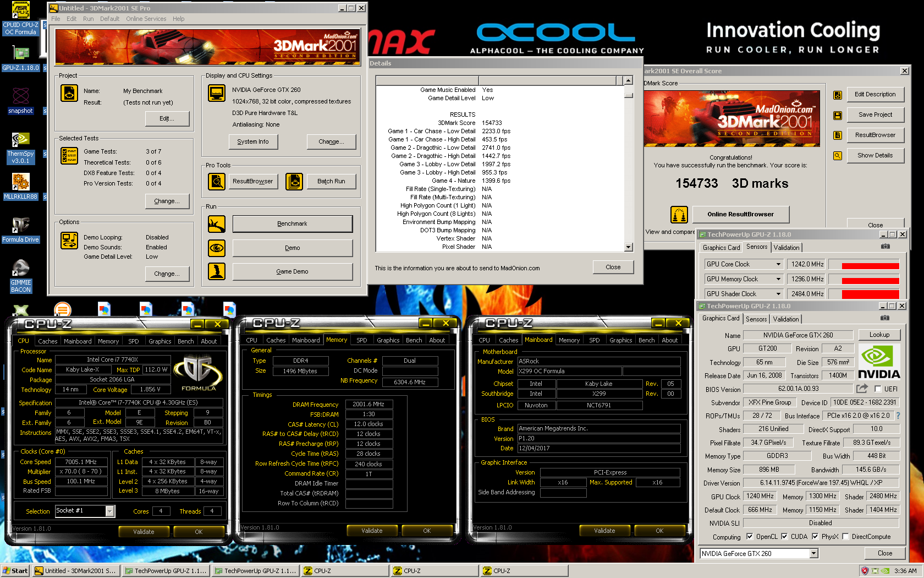The image size is (924, 578).
Task: Expand the GPU Memory Clock sensor dropdown
Action: (778, 279)
